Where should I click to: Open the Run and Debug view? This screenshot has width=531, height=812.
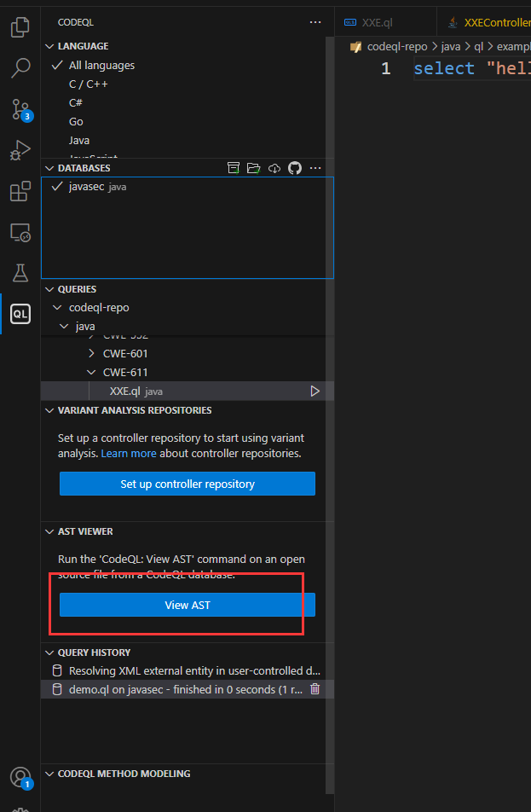20,150
